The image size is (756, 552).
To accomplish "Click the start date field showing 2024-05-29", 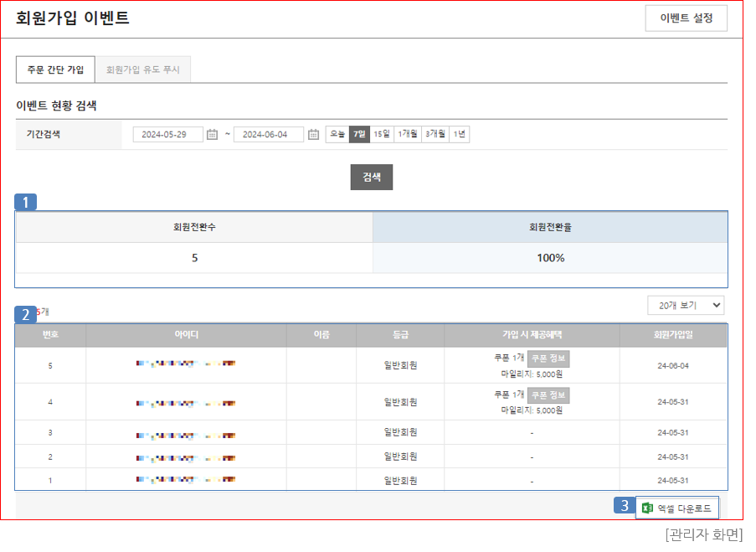I will (167, 135).
